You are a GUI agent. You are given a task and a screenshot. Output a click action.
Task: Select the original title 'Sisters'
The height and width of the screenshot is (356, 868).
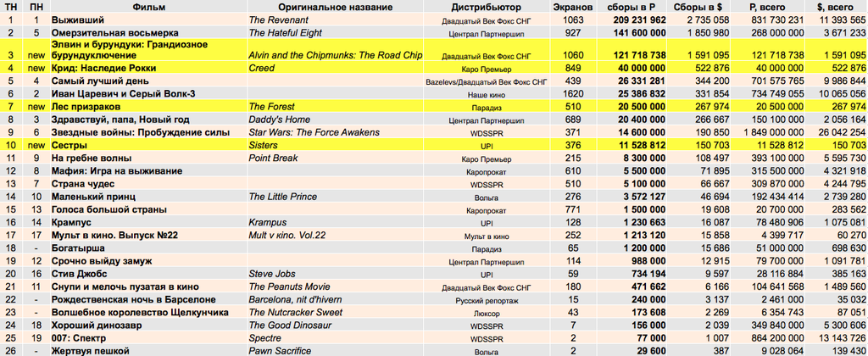tap(263, 145)
